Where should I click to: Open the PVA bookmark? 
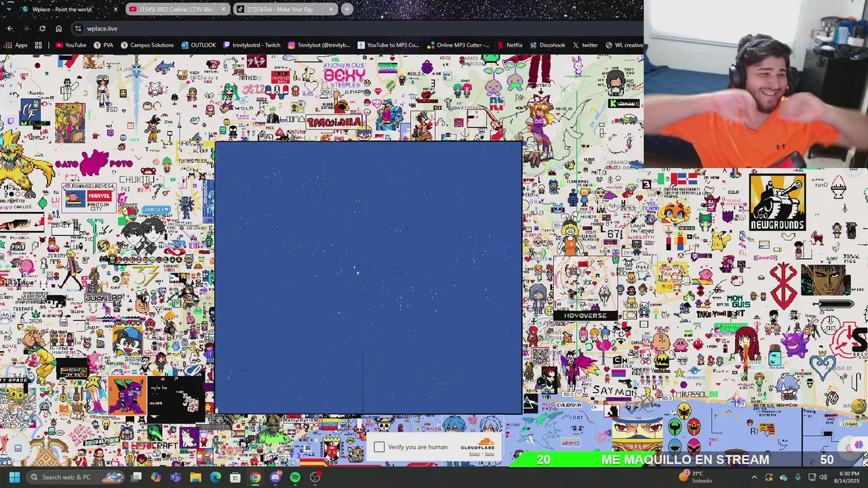tap(103, 45)
